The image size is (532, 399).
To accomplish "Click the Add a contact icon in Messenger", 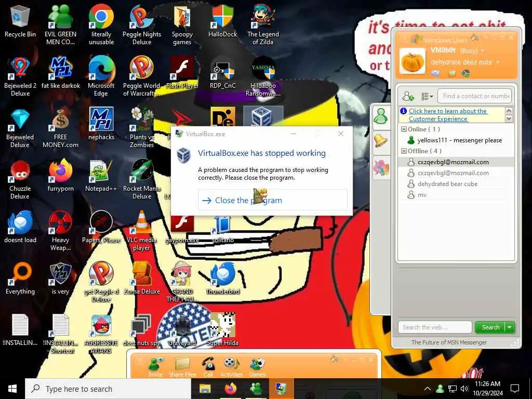I will pyautogui.click(x=408, y=96).
